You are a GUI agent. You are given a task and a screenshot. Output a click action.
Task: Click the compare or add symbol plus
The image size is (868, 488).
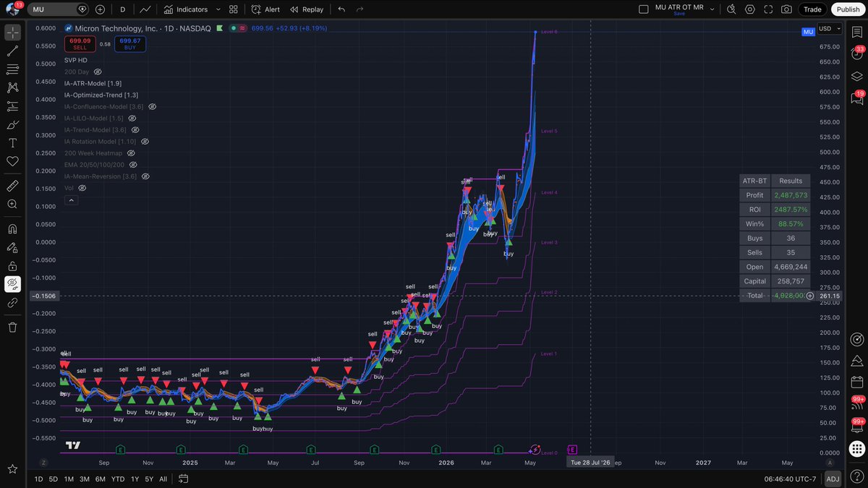point(100,9)
